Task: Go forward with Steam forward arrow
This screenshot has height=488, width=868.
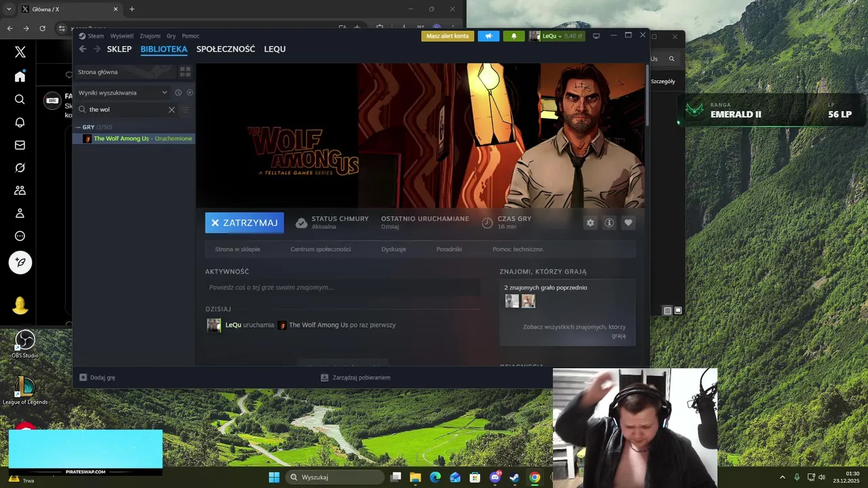Action: pos(97,49)
